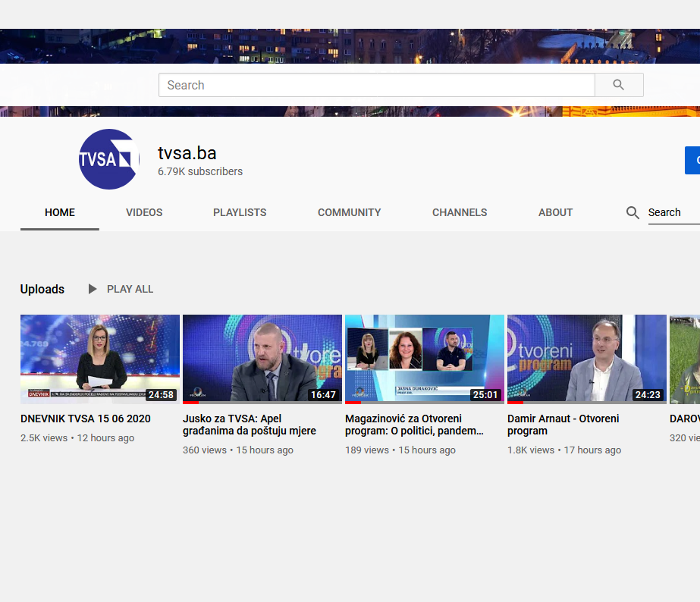Click the Play All triangle icon
The width and height of the screenshot is (700, 602).
(93, 289)
